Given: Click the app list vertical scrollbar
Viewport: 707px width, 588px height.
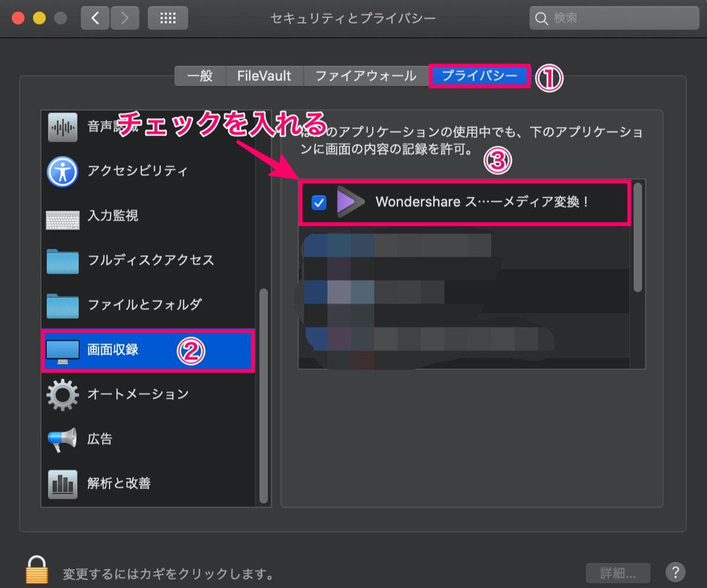Looking at the screenshot, I should [637, 237].
